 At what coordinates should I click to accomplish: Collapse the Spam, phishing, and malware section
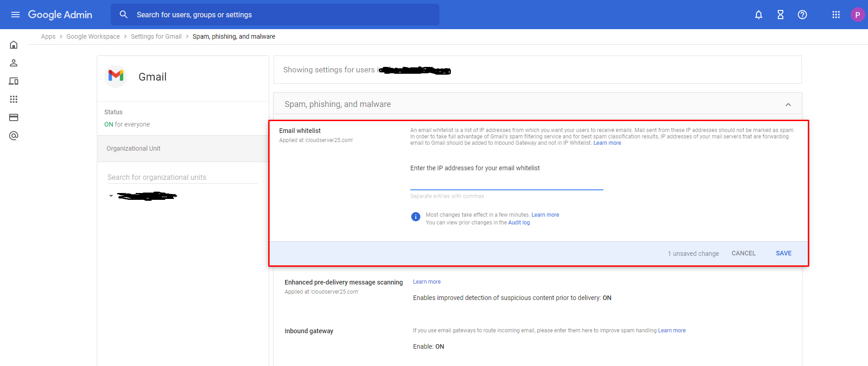coord(788,104)
